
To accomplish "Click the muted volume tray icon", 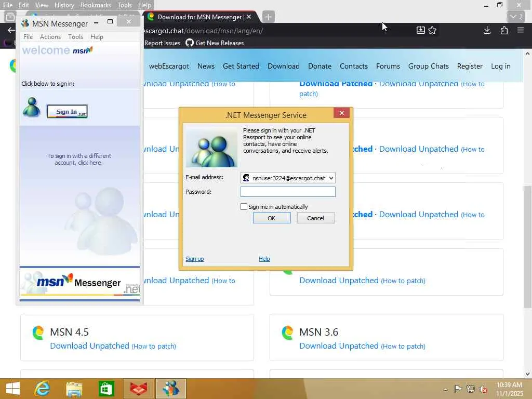I will point(483,389).
